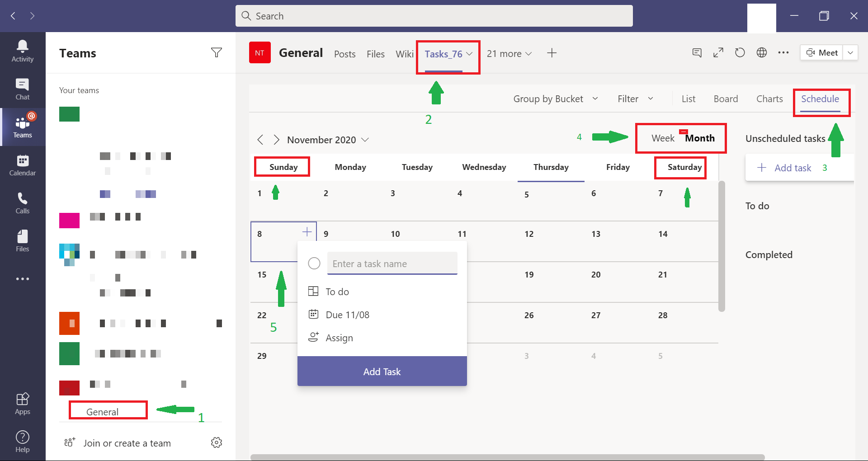868x461 pixels.
Task: Open Group by Bucket dropdown
Action: (x=556, y=99)
